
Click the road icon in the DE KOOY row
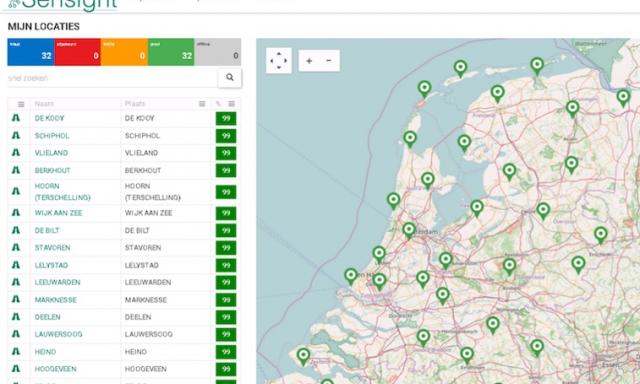(16, 118)
